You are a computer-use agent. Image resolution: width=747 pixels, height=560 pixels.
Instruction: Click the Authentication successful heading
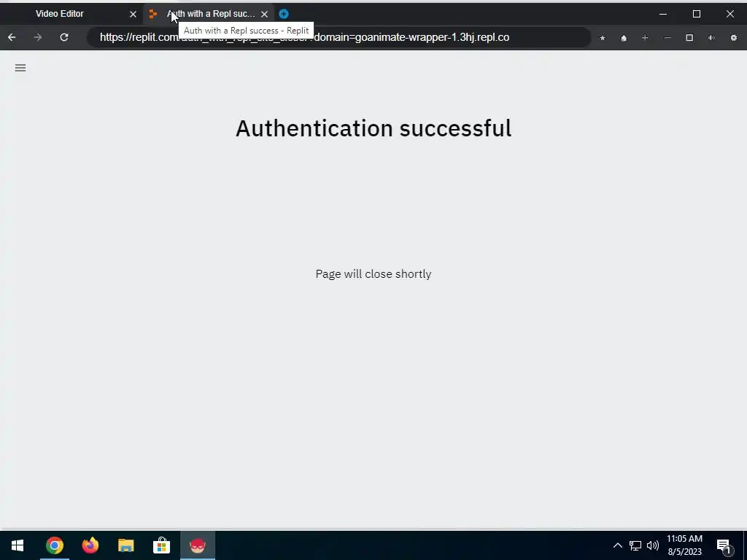(x=373, y=128)
